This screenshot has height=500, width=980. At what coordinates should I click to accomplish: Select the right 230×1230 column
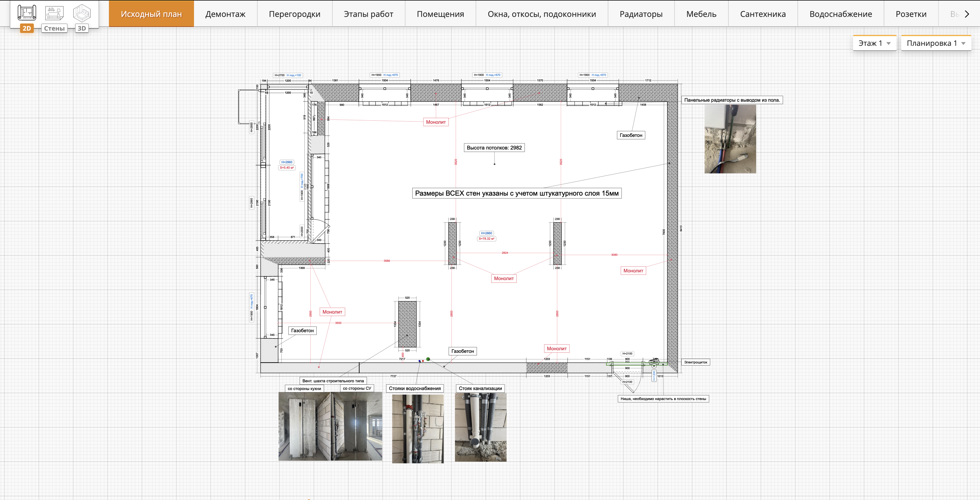[x=557, y=243]
